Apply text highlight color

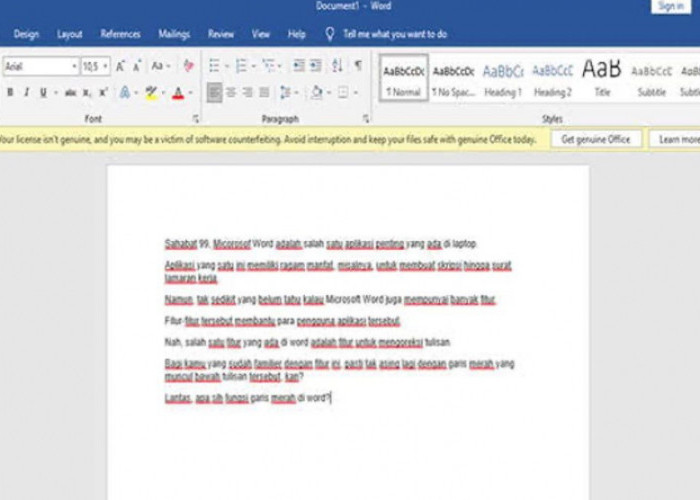click(151, 92)
